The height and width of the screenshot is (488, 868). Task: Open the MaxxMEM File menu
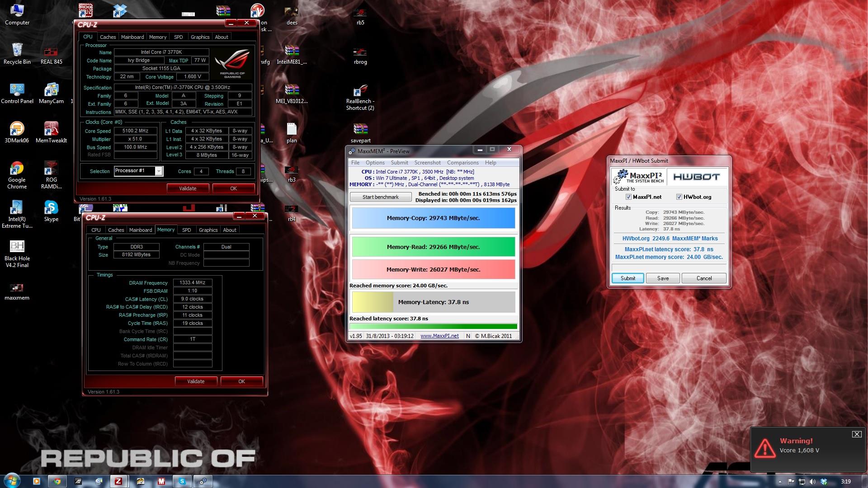point(355,163)
